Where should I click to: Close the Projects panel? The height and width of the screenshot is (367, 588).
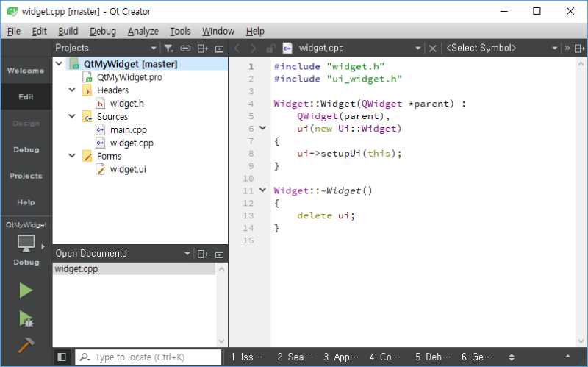click(219, 49)
